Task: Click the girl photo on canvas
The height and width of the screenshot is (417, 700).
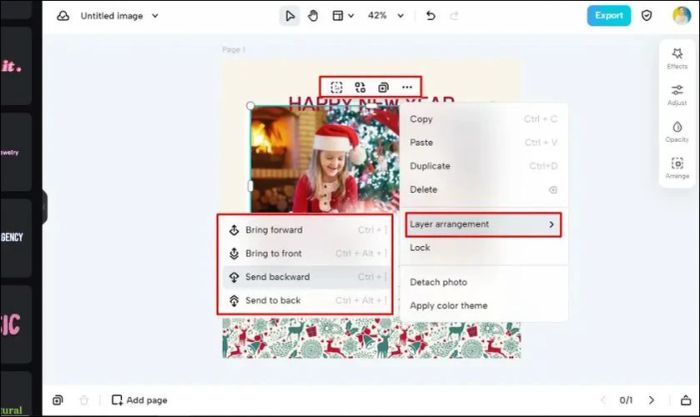Action: tap(325, 161)
